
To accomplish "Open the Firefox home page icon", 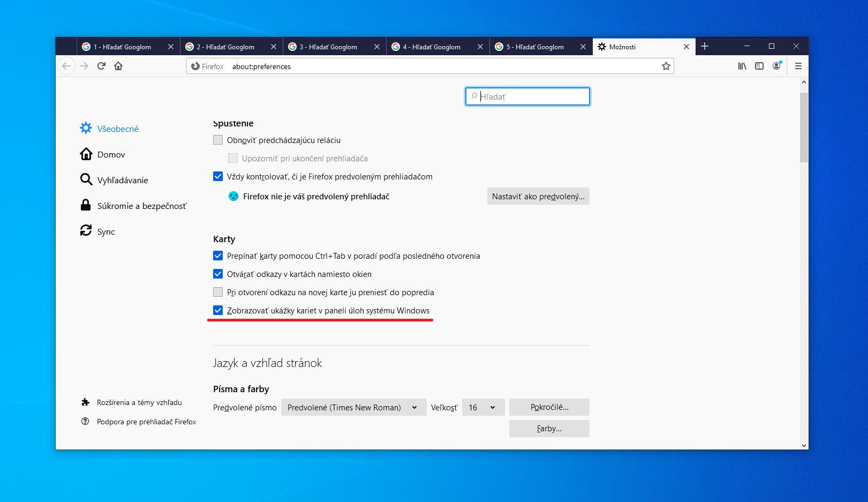I will pos(118,66).
